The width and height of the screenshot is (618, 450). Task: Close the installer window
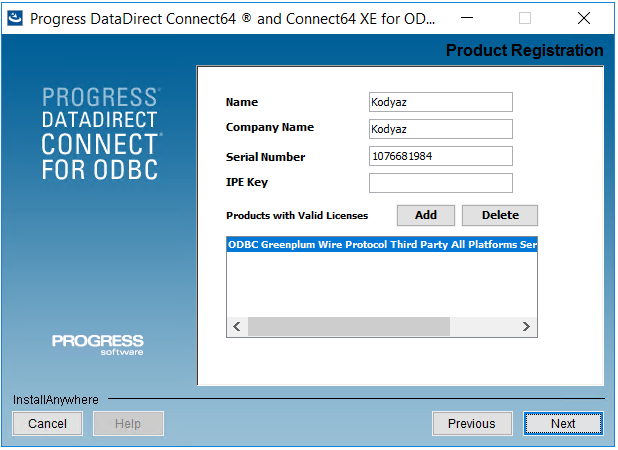pos(584,18)
